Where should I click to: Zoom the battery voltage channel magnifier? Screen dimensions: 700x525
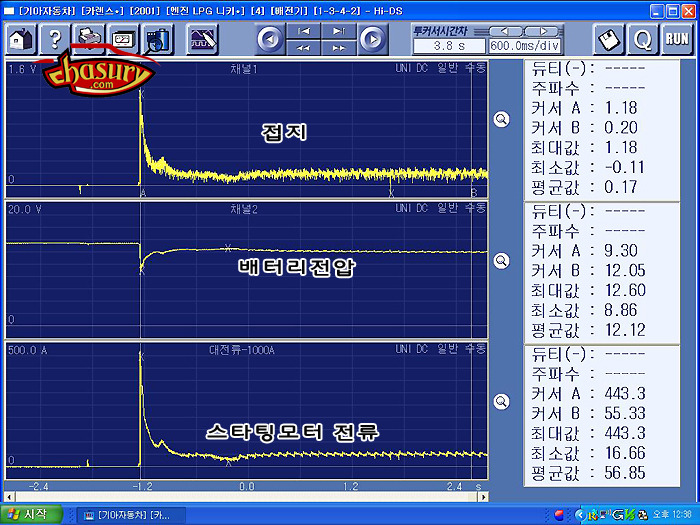point(502,260)
